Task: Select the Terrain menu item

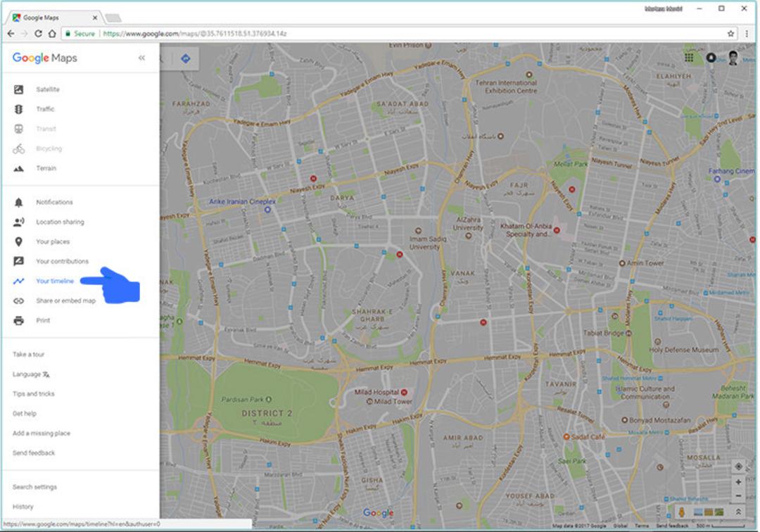Action: point(46,169)
